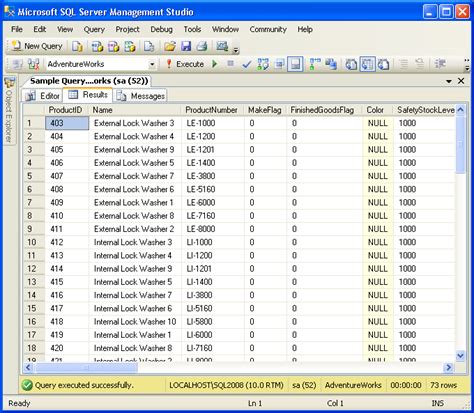
Task: Click the printer icon in the toolbar
Action: (202, 46)
